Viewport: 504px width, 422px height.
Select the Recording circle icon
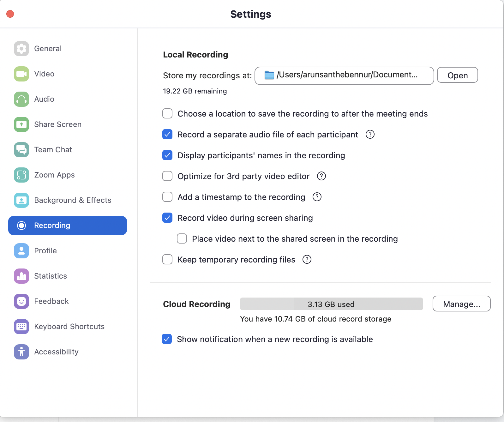coord(21,226)
